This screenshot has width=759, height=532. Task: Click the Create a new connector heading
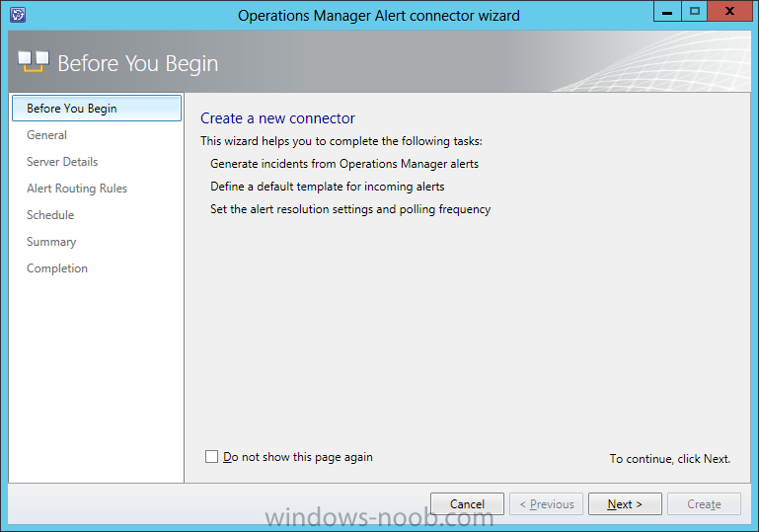tap(278, 118)
